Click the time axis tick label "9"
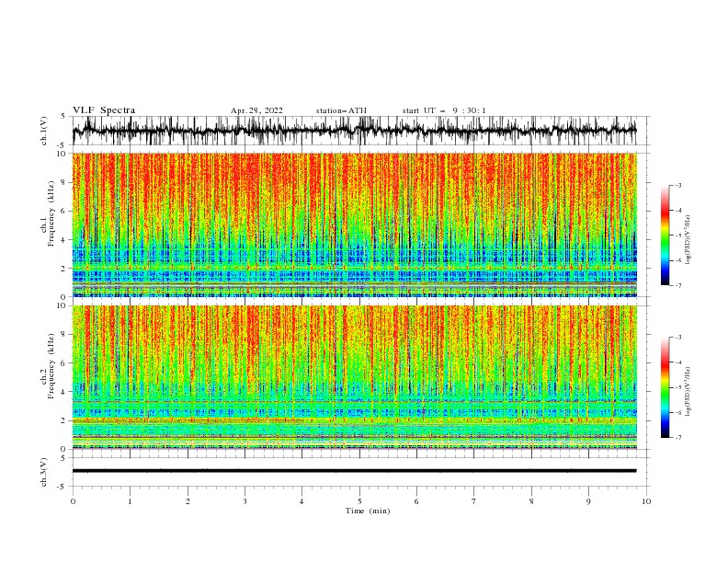The height and width of the screenshot is (563, 728). pos(588,501)
